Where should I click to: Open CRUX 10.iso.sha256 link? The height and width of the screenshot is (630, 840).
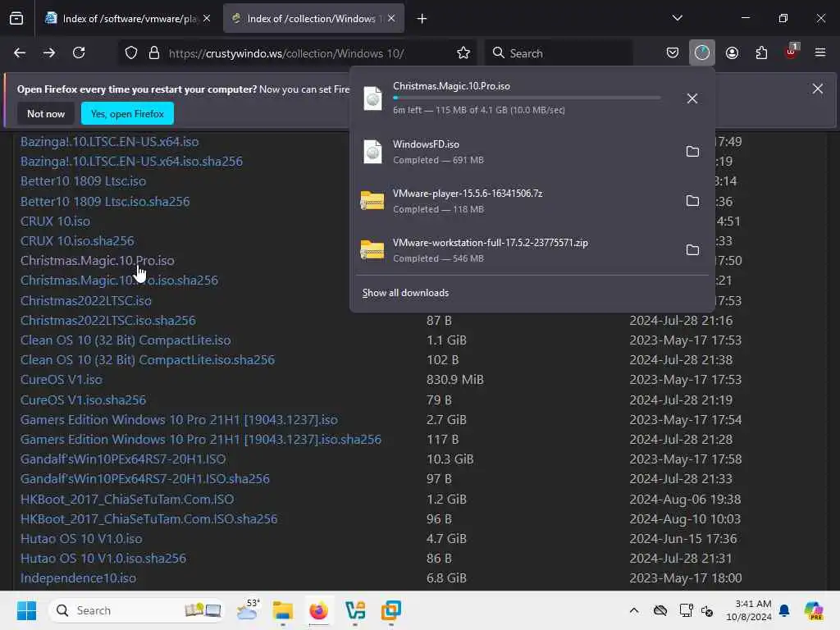click(77, 241)
